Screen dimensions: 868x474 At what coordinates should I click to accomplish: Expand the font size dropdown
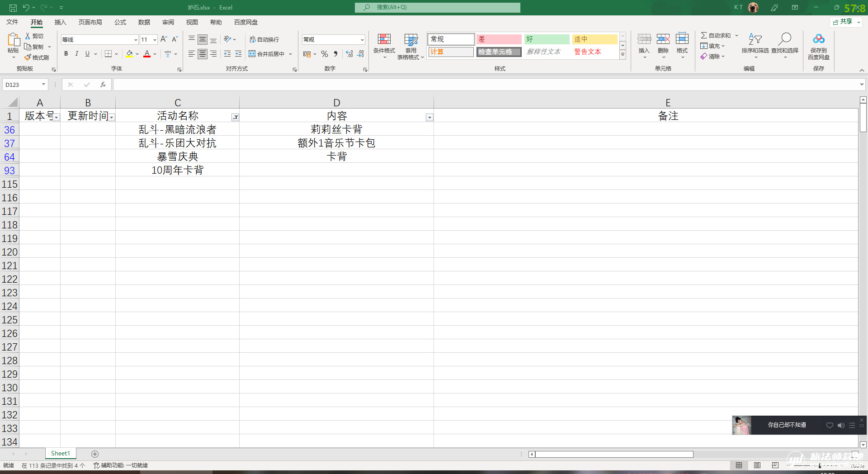pyautogui.click(x=155, y=40)
